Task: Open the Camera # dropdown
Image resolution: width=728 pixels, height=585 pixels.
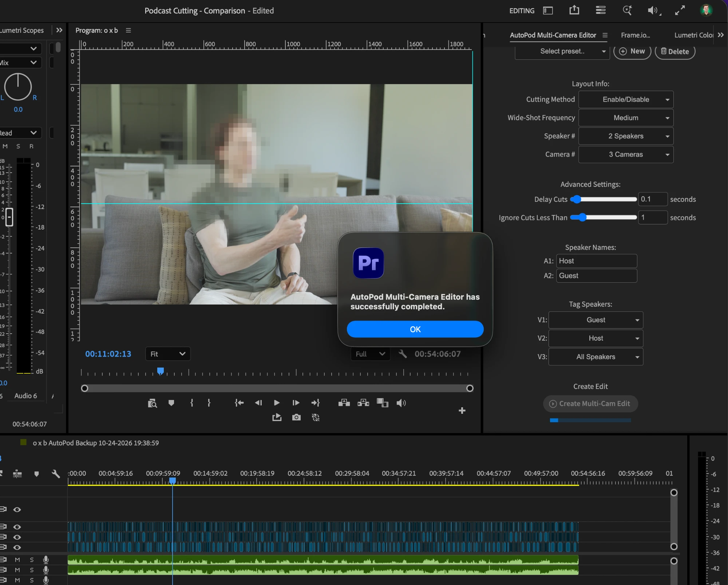Action: (626, 154)
